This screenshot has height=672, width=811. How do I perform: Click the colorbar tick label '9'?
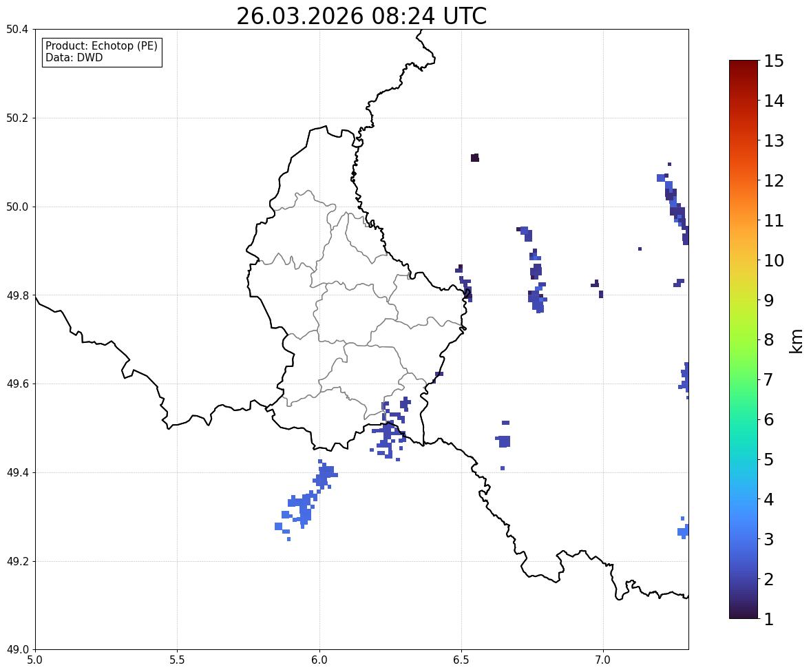[x=768, y=300]
